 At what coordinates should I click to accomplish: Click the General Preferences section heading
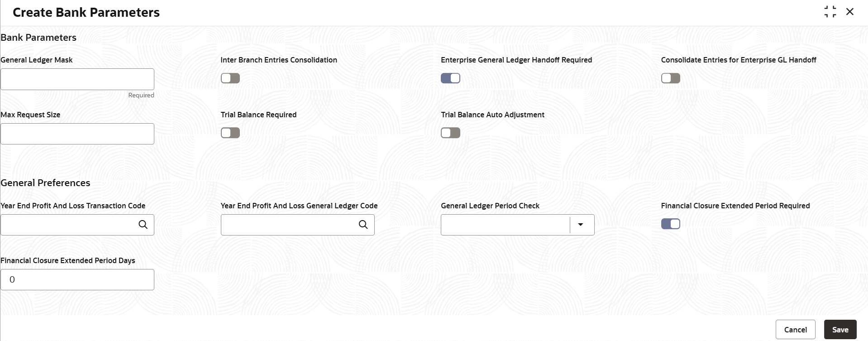(45, 183)
